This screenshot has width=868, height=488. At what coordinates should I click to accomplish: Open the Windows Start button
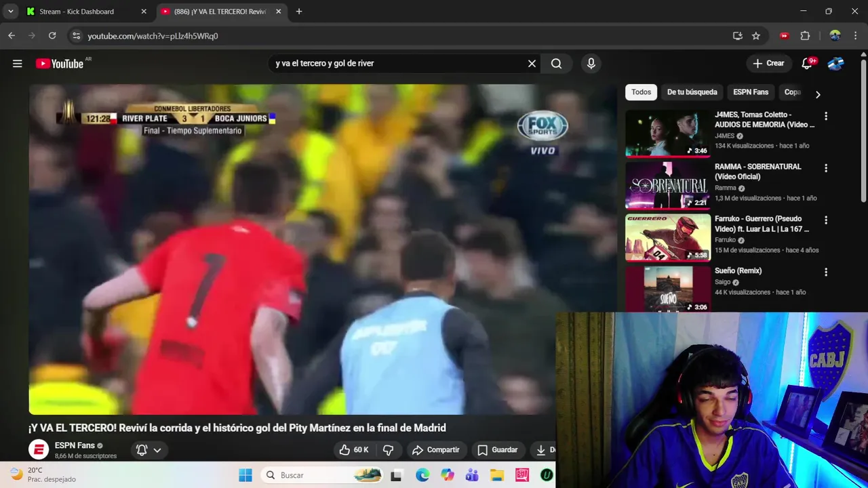(x=245, y=475)
